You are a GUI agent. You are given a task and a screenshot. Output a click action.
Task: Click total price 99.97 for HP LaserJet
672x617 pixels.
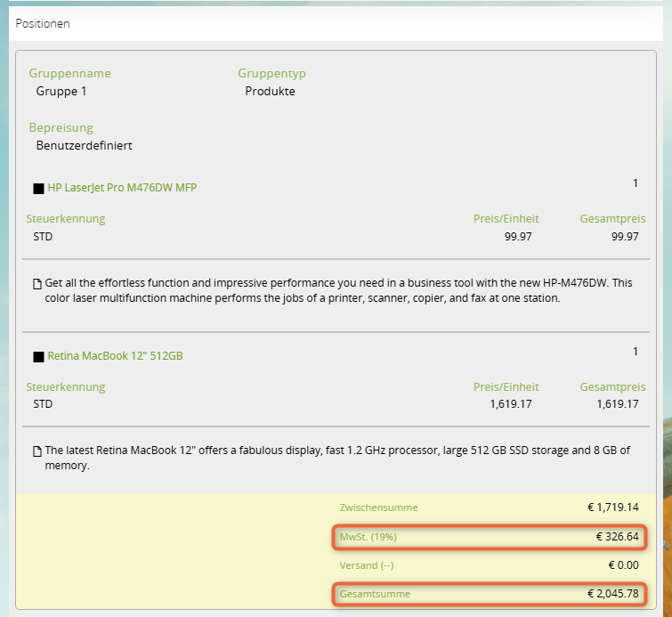point(625,237)
